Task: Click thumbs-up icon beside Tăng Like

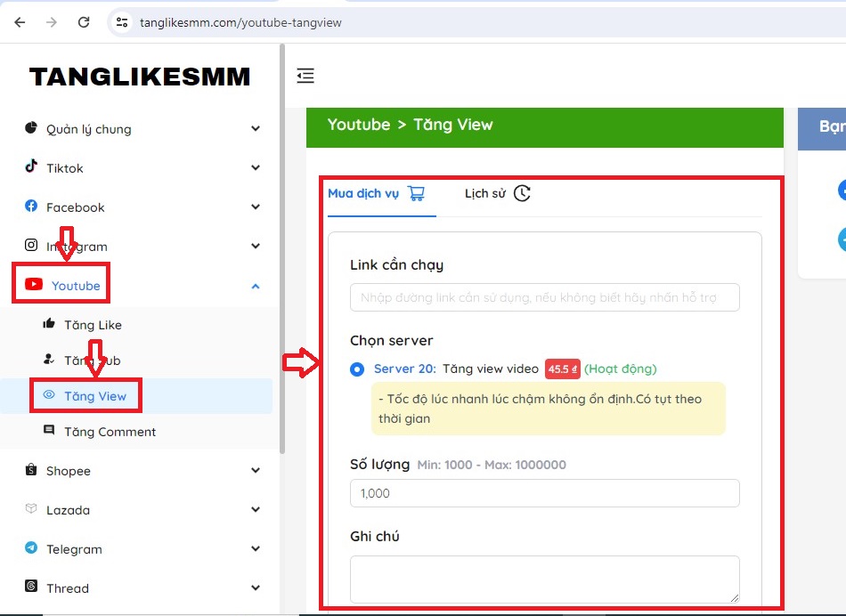Action: coord(49,323)
